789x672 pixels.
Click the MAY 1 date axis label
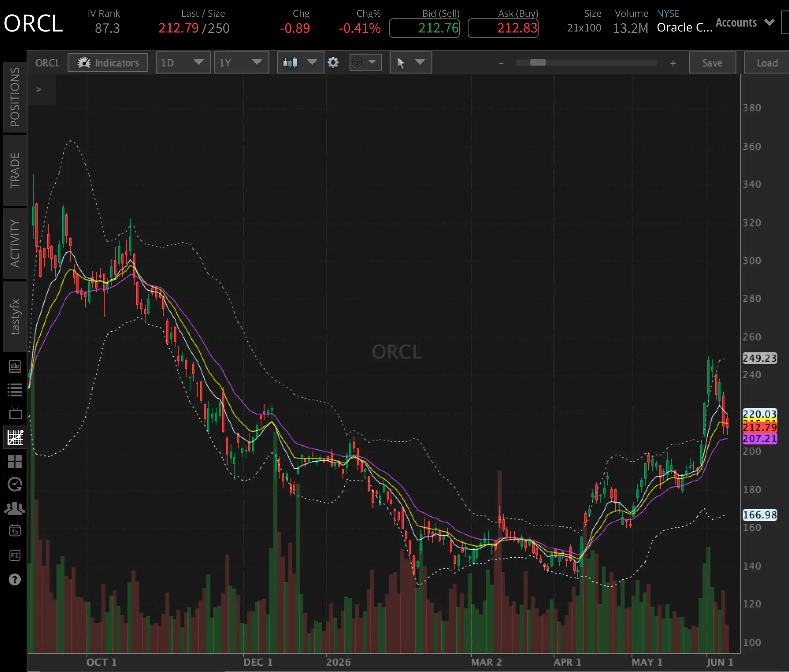click(647, 662)
